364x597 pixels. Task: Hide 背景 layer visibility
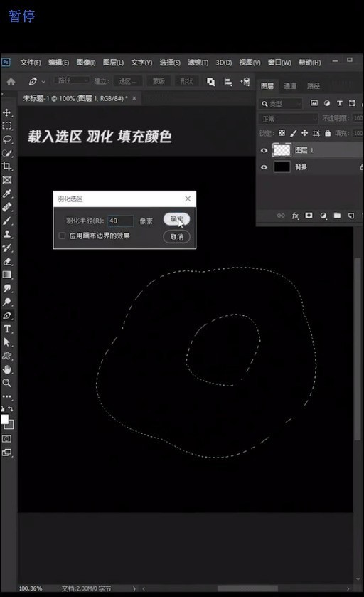coord(264,167)
